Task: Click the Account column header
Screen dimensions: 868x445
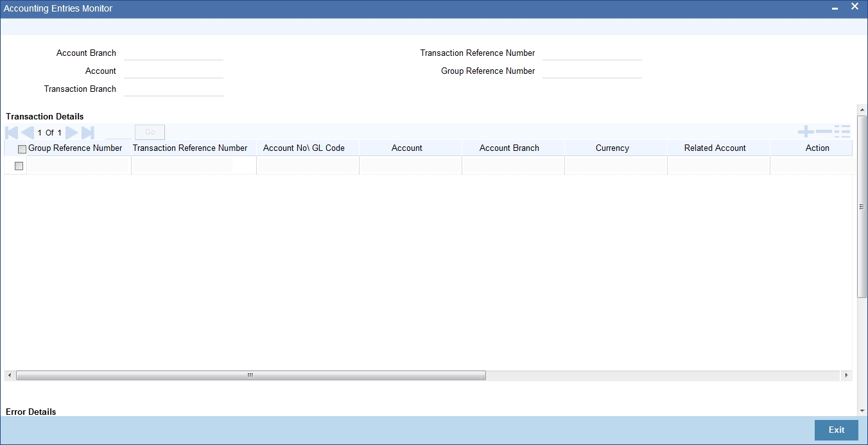Action: coord(407,148)
